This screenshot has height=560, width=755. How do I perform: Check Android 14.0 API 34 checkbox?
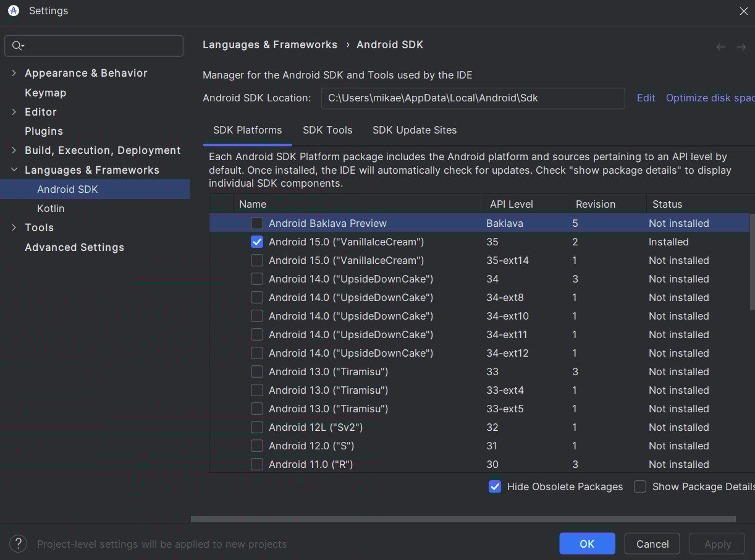tap(257, 279)
